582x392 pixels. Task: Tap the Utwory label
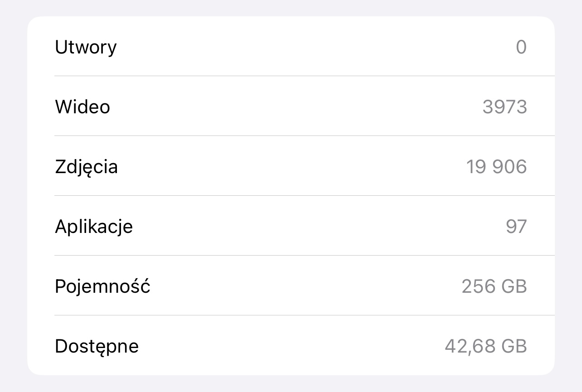pyautogui.click(x=86, y=47)
